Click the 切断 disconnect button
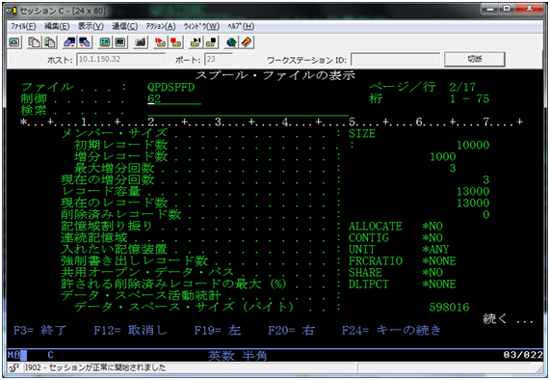This screenshot has height=380, width=550. tap(475, 59)
